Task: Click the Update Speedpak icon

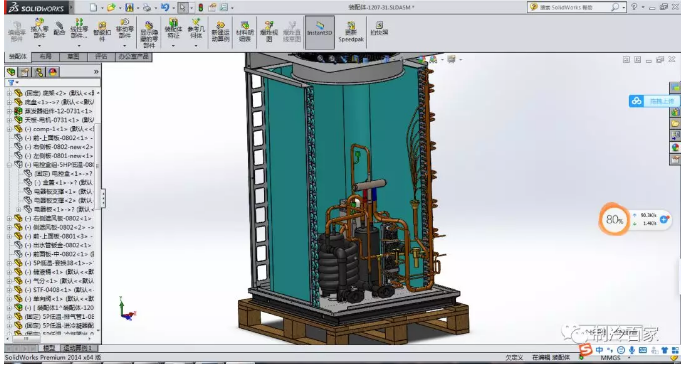Action: [351, 32]
